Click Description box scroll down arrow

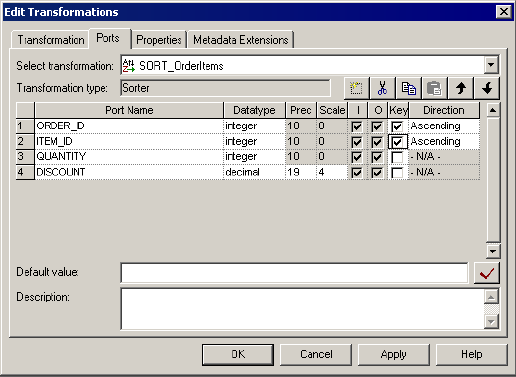pos(492,322)
